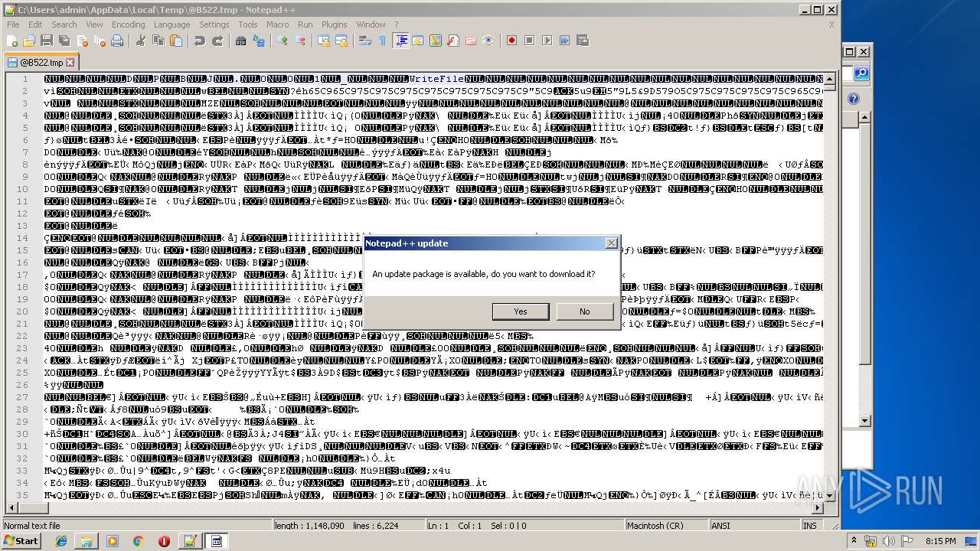
Task: Play back the recorded macro icon
Action: coord(547,41)
